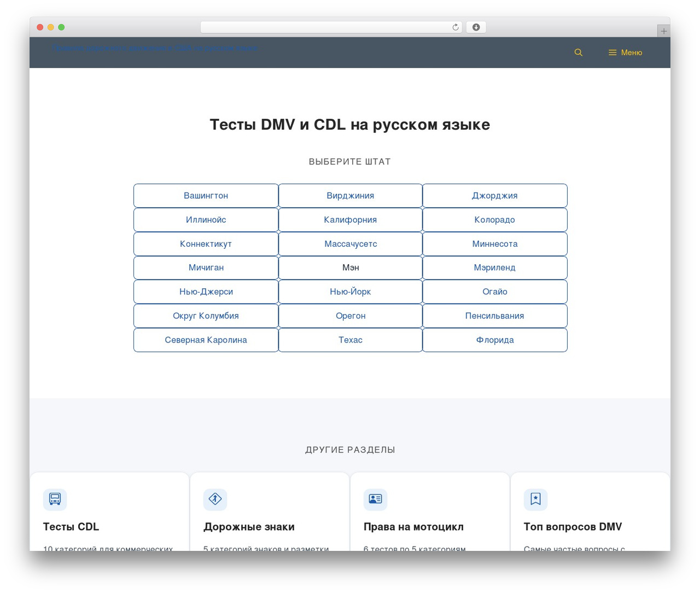Click the site title link in the header
Screen dimensions: 700x593
pyautogui.click(x=155, y=48)
